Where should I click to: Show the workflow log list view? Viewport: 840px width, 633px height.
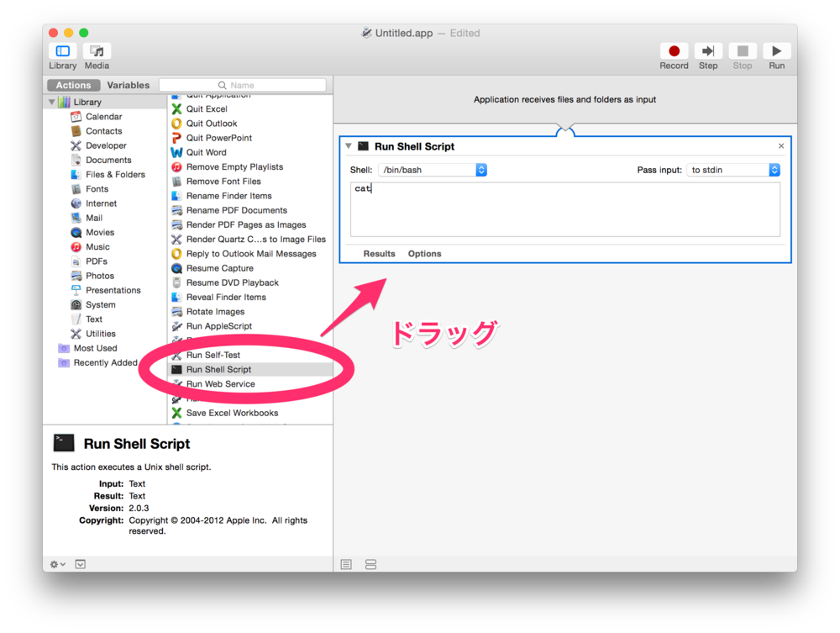click(x=346, y=564)
